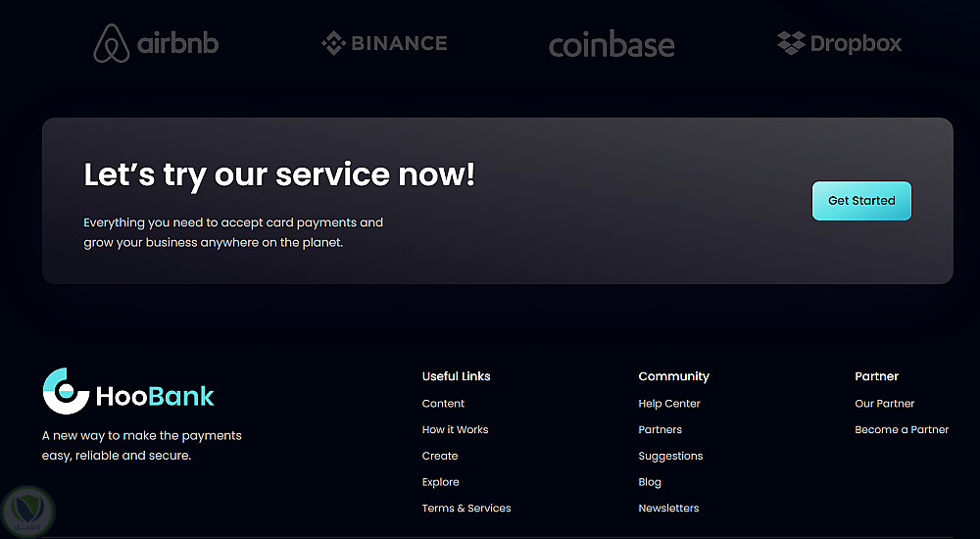
Task: Click the Coinbase logo
Action: (612, 45)
